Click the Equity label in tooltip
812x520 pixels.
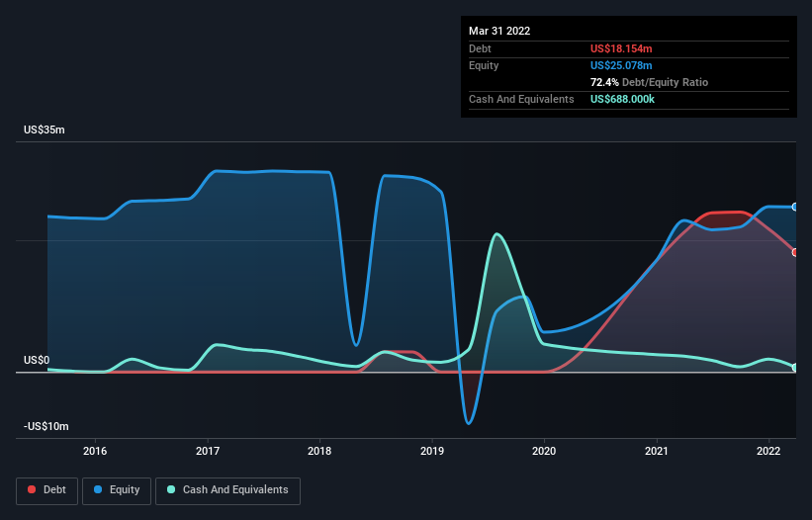point(484,65)
